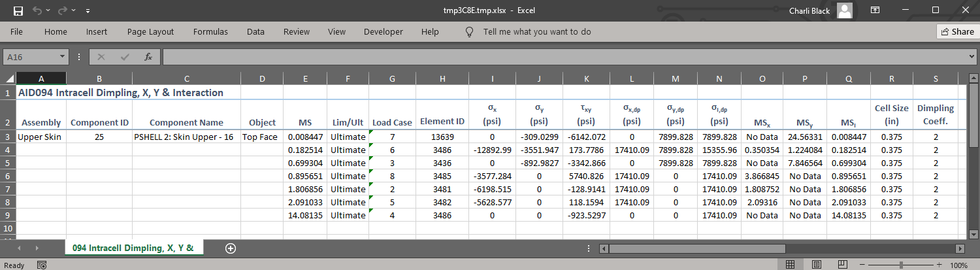Go to next sheet tab arrow
The width and height of the screenshot is (980, 270).
[37, 248]
